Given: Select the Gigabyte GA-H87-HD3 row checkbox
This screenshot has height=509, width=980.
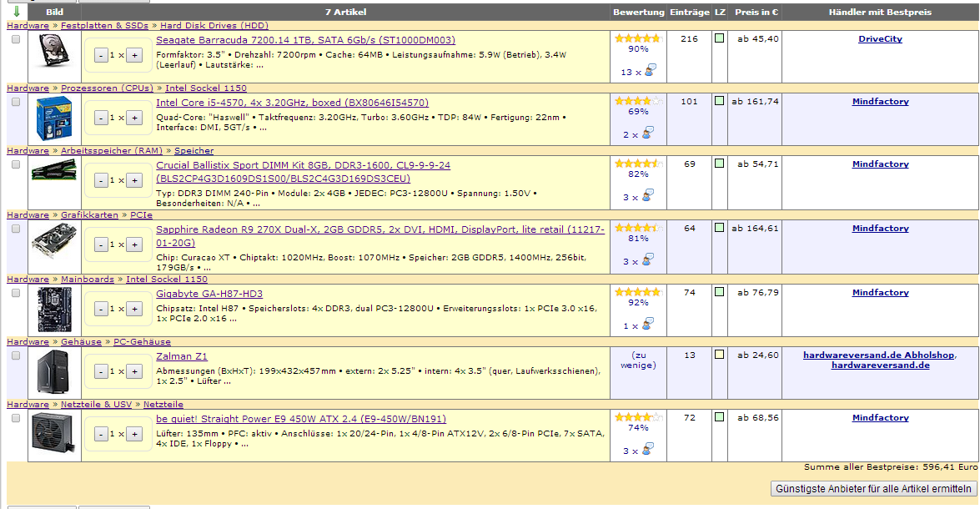Looking at the screenshot, I should click(16, 293).
